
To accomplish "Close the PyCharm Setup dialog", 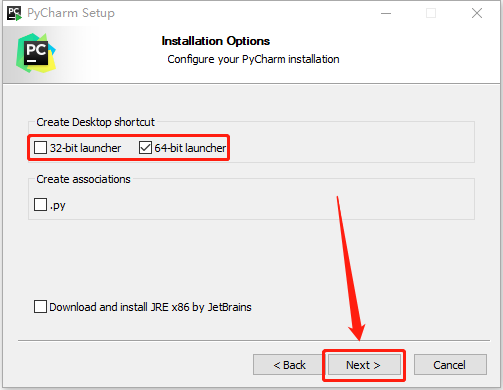I will [x=477, y=13].
